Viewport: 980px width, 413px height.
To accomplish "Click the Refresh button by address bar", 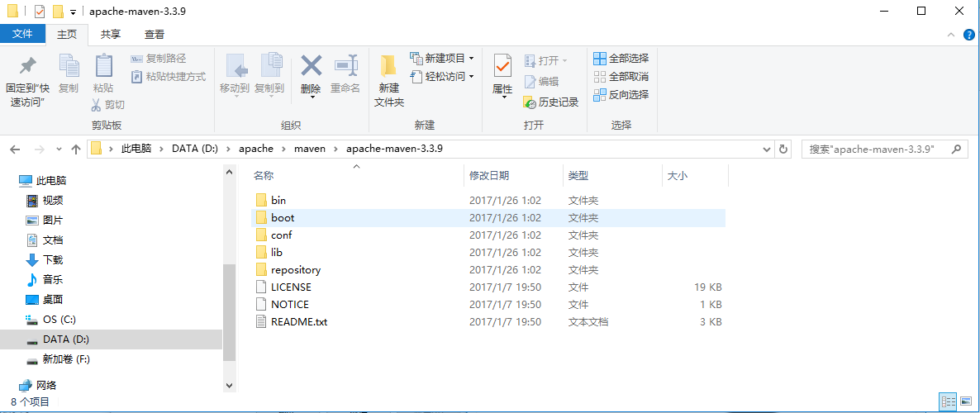I will tap(783, 150).
